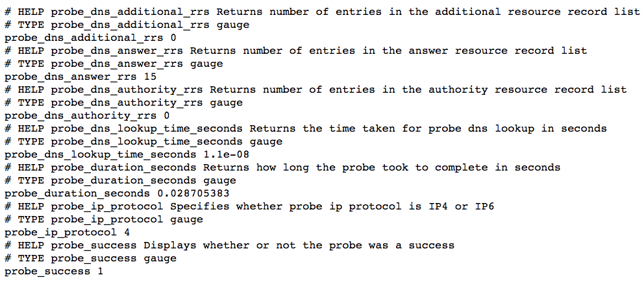This screenshot has width=644, height=299.
Task: Click the probe_duration_seconds HELP line
Action: point(282,168)
